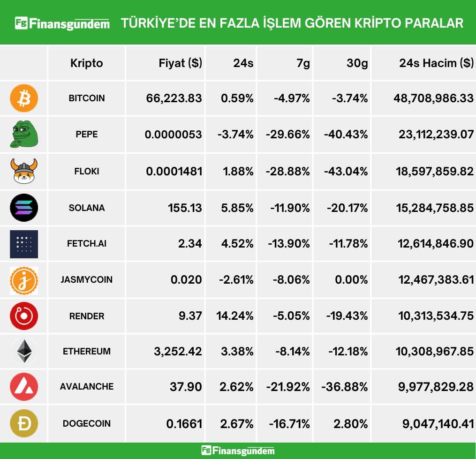Select the JasmyCoin orange icon
The height and width of the screenshot is (459, 476).
(x=24, y=280)
